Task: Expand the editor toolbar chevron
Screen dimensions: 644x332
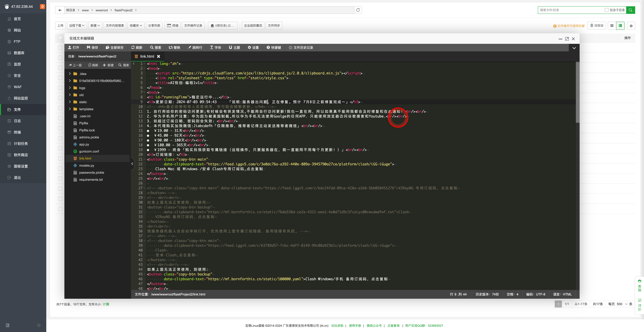Action: click(x=574, y=48)
